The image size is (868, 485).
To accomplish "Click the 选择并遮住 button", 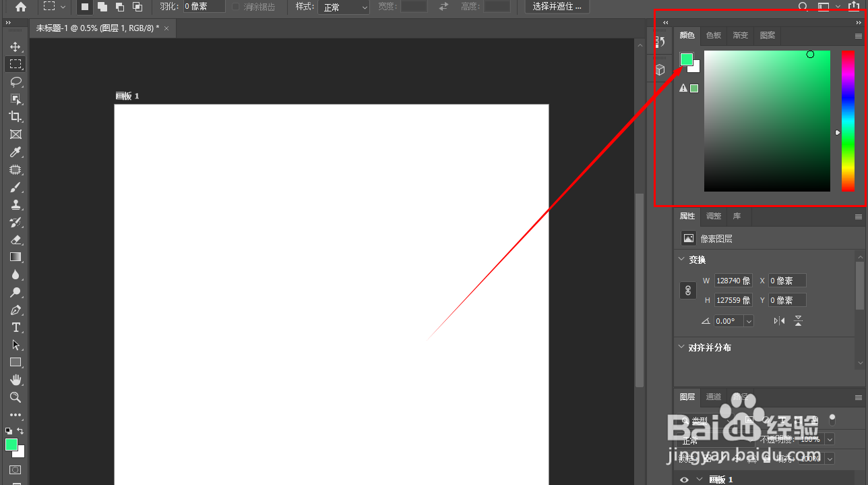I will coord(557,7).
